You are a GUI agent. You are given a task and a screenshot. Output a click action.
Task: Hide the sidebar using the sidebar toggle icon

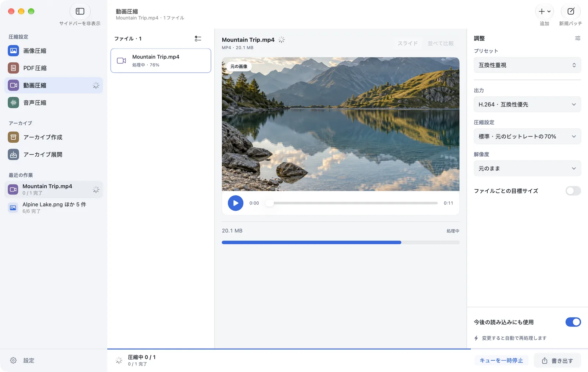(80, 11)
